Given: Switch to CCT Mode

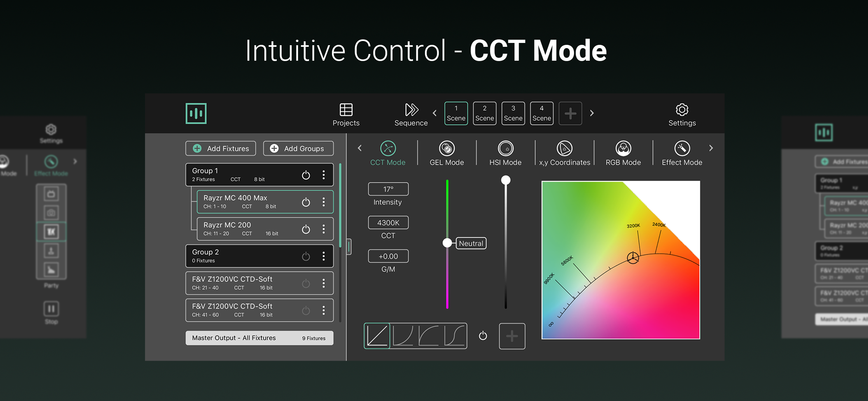Looking at the screenshot, I should [387, 153].
